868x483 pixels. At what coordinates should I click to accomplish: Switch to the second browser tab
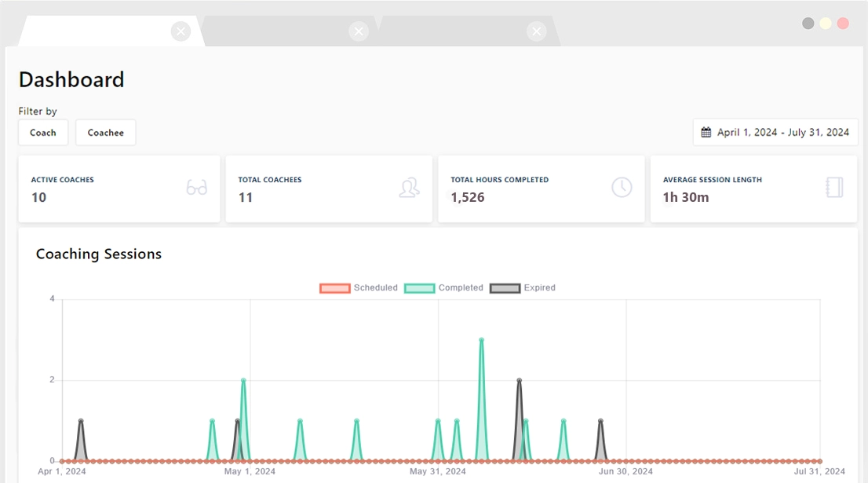pos(283,31)
